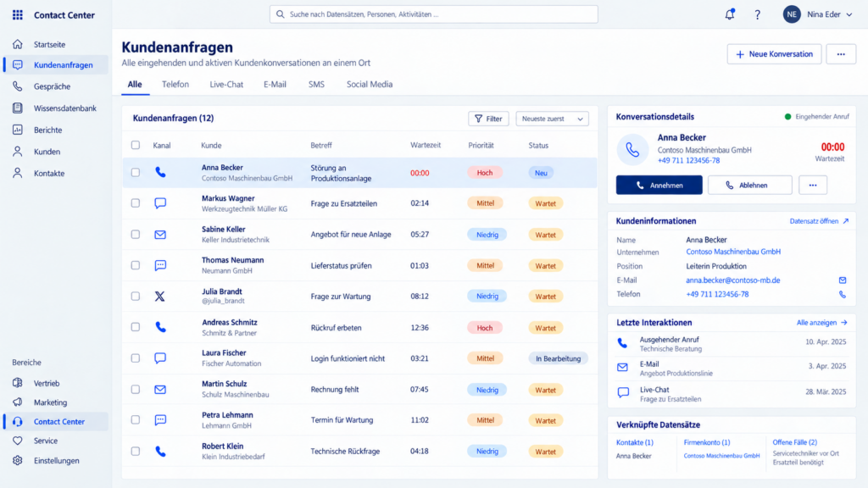The width and height of the screenshot is (868, 488).
Task: Toggle the select-all checkbox in table header
Action: [x=135, y=145]
